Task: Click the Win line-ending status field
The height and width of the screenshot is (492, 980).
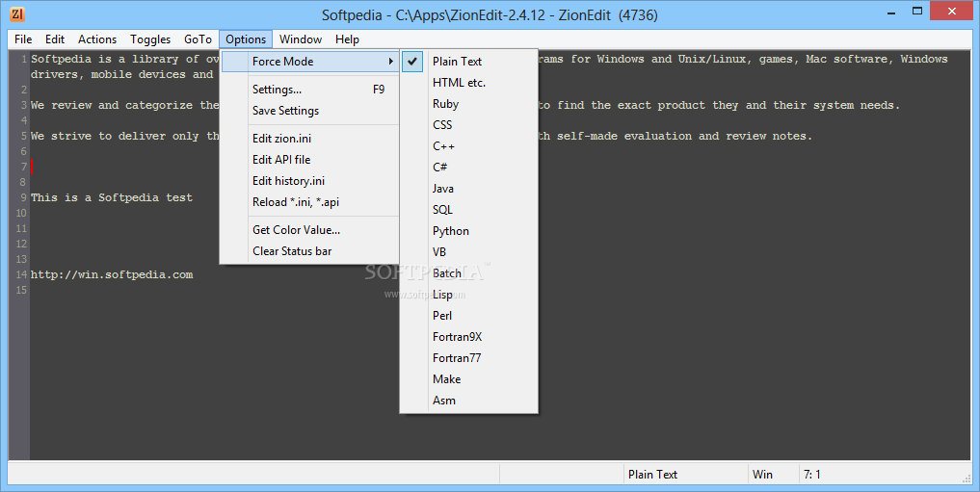Action: 773,475
